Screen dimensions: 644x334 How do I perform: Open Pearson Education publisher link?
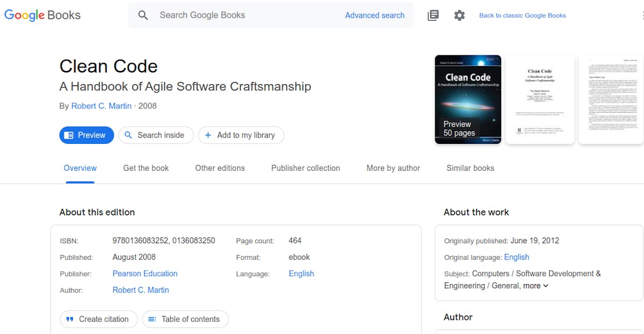tap(145, 273)
